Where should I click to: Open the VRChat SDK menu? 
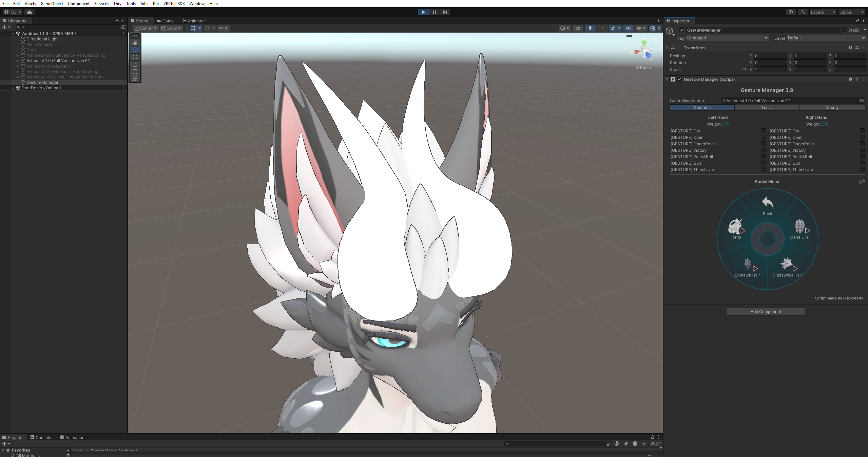point(174,3)
